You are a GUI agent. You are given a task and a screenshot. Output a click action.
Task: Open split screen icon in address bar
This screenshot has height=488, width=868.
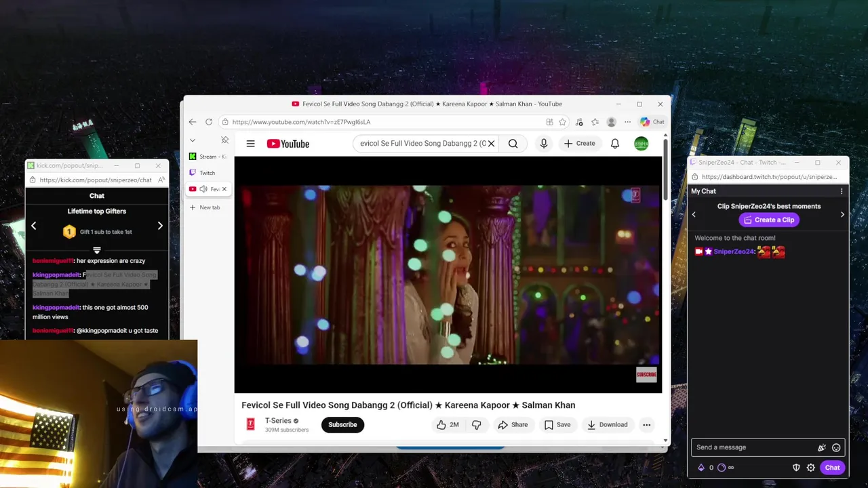pyautogui.click(x=549, y=122)
